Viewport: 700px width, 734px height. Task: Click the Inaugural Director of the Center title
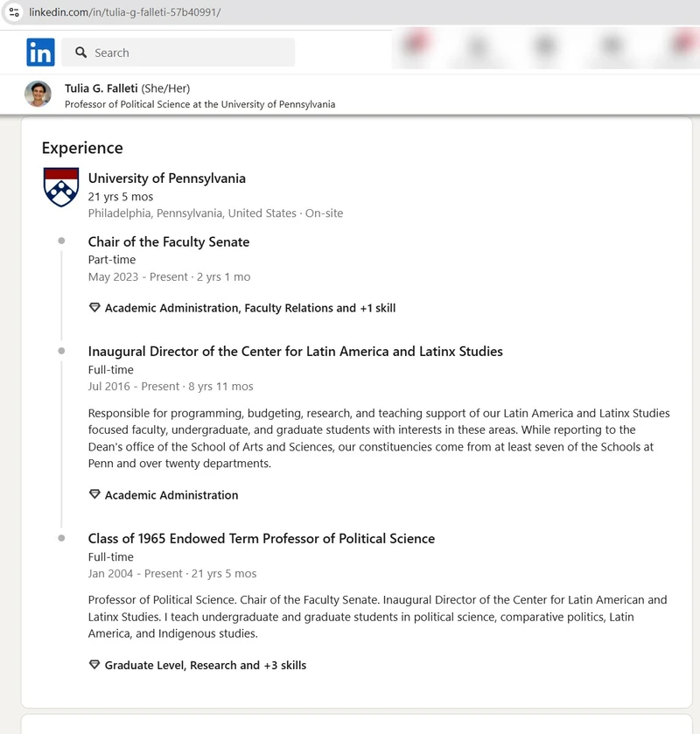coord(296,352)
